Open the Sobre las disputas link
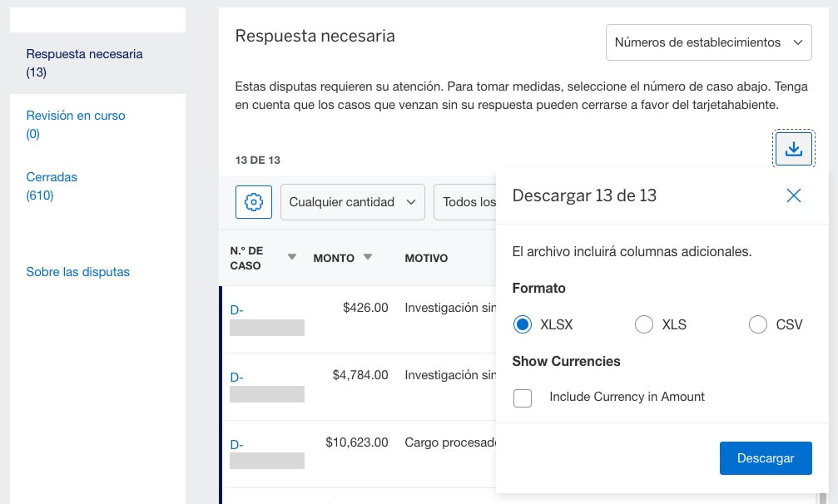The height and width of the screenshot is (504, 838). point(77,271)
